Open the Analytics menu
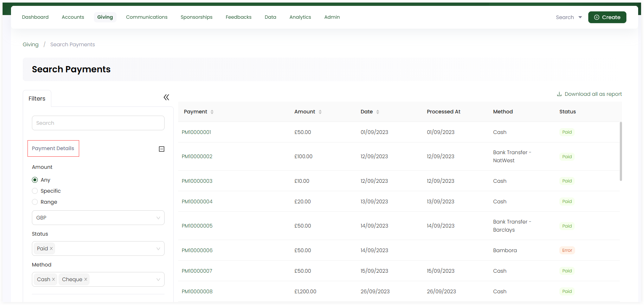This screenshot has height=305, width=644. pyautogui.click(x=300, y=17)
